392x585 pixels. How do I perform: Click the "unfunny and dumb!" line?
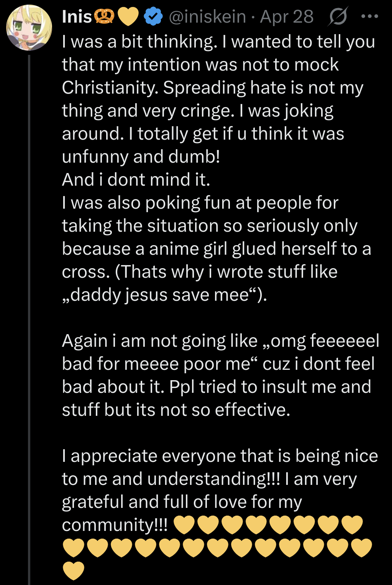click(141, 157)
